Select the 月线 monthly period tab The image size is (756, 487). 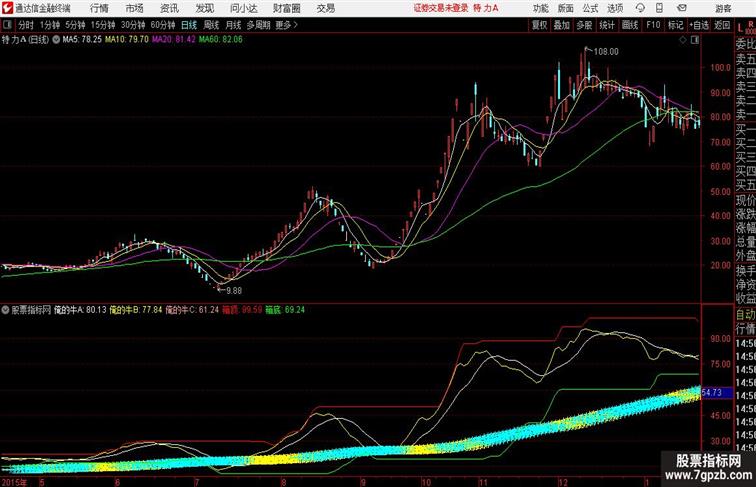[x=233, y=25]
